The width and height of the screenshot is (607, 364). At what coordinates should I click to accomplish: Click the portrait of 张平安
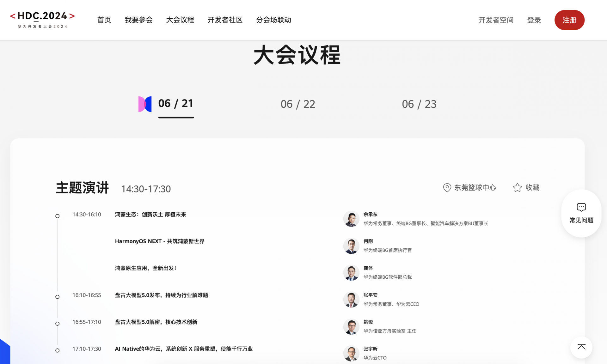coord(351,300)
